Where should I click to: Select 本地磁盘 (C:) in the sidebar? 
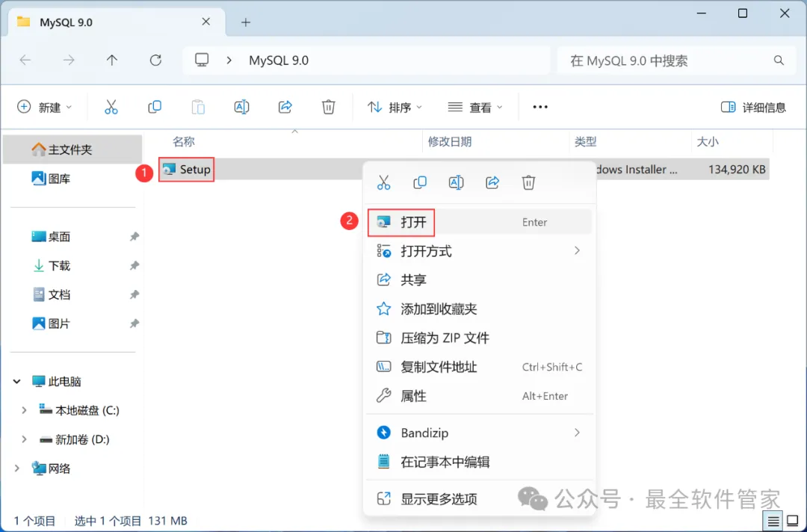pos(79,410)
